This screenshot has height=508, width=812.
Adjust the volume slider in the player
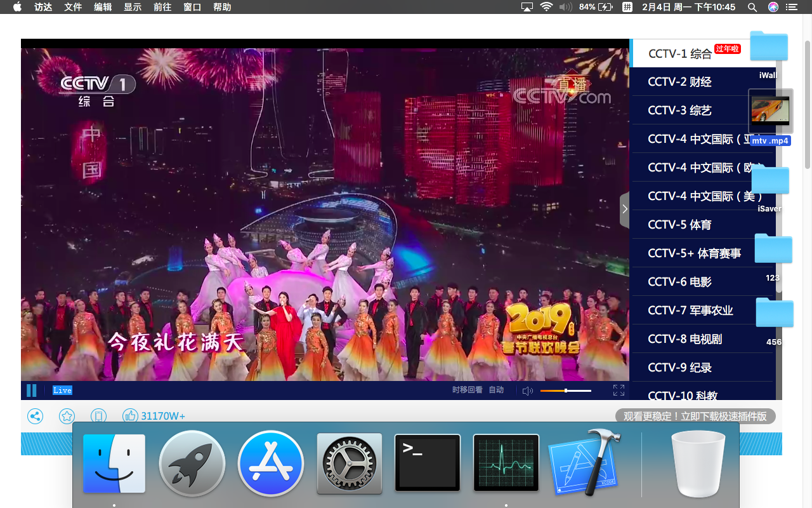coord(566,391)
